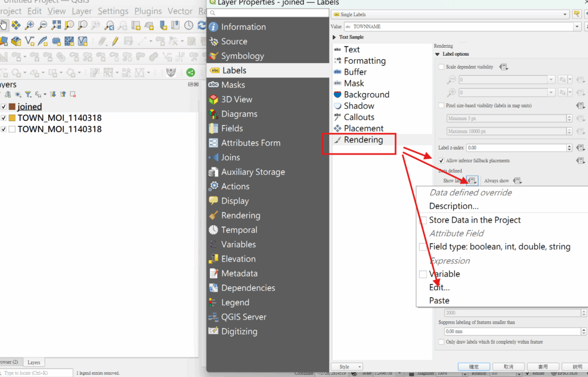Click data override for Allow inferior fallback placements
Image resolution: width=588 pixels, height=377 pixels.
(581, 161)
